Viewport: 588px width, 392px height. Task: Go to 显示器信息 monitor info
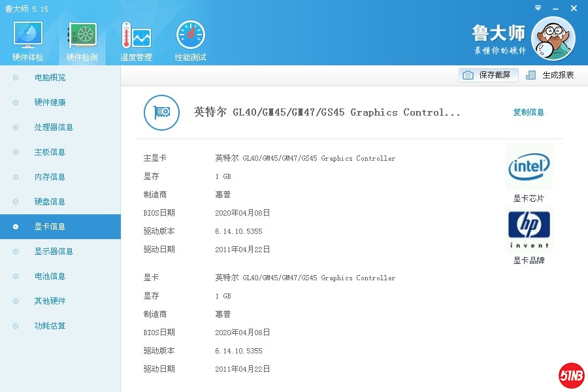coord(54,252)
